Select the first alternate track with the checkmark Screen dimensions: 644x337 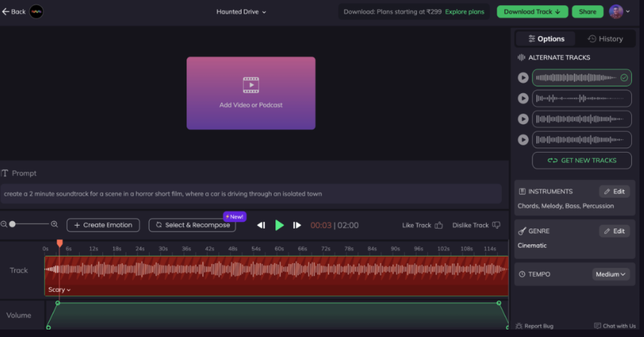[582, 77]
